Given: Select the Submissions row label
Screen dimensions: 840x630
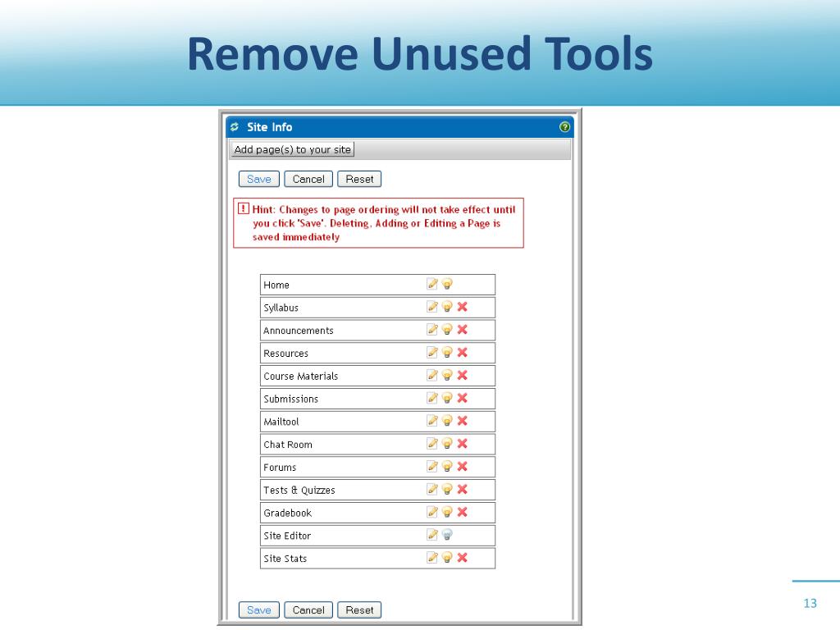Looking at the screenshot, I should [291, 399].
